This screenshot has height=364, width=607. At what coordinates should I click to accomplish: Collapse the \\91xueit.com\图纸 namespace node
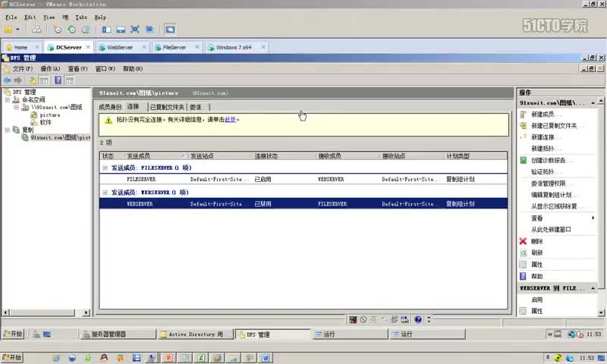pos(16,107)
